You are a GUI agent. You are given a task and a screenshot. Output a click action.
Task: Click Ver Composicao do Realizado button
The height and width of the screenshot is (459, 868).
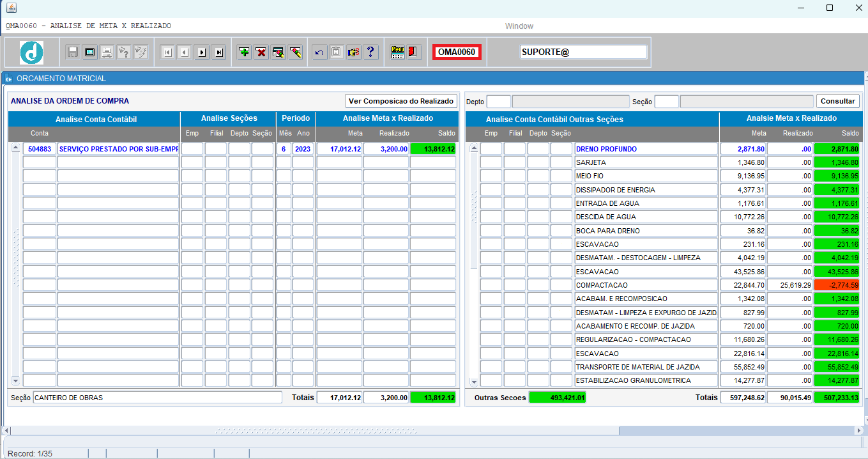[x=402, y=101]
